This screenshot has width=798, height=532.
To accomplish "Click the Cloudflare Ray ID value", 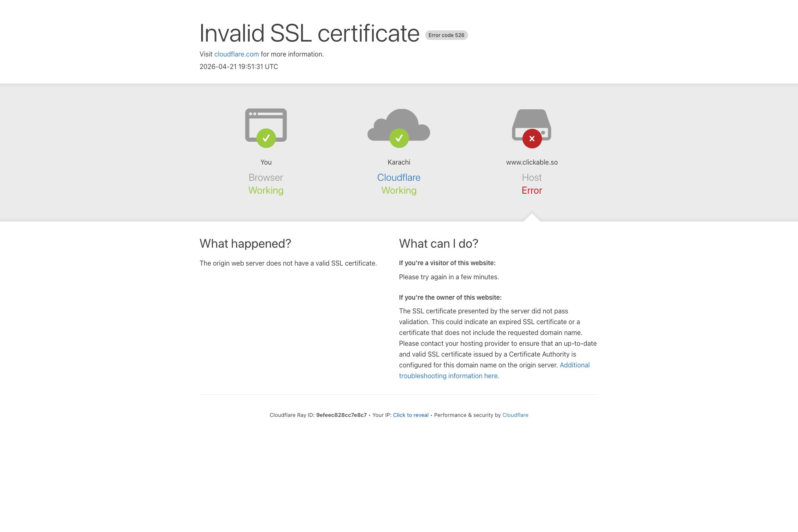I will (342, 415).
